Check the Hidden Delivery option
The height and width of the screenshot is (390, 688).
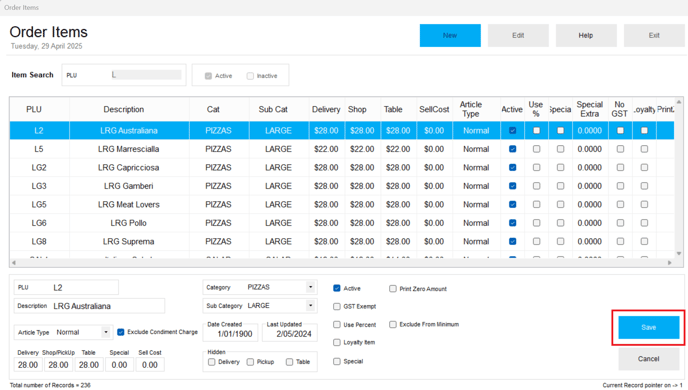click(x=211, y=362)
